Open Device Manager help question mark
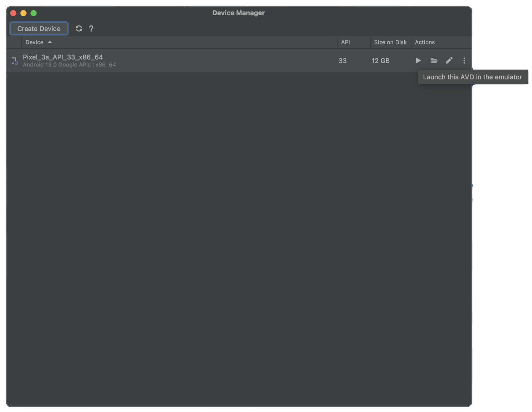This screenshot has height=412, width=532. [91, 29]
